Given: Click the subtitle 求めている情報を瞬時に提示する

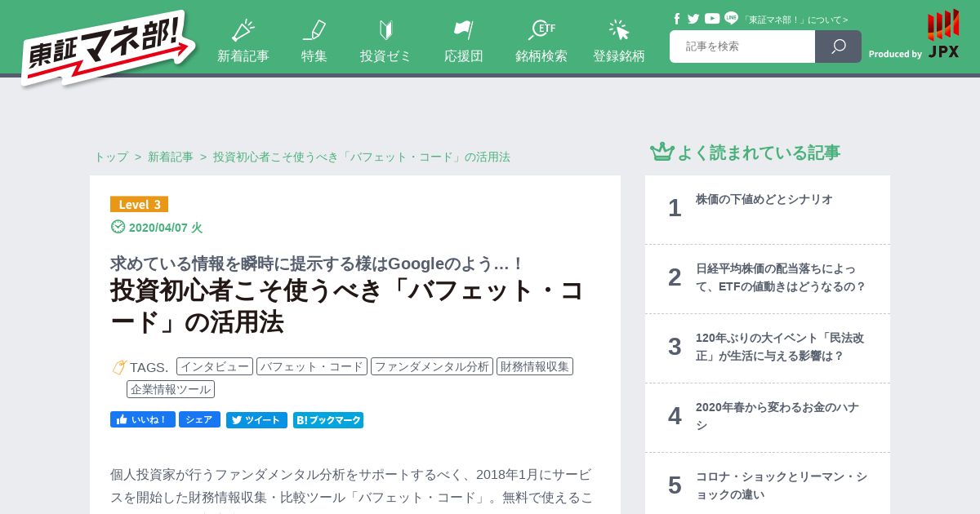Looking at the screenshot, I should [318, 264].
